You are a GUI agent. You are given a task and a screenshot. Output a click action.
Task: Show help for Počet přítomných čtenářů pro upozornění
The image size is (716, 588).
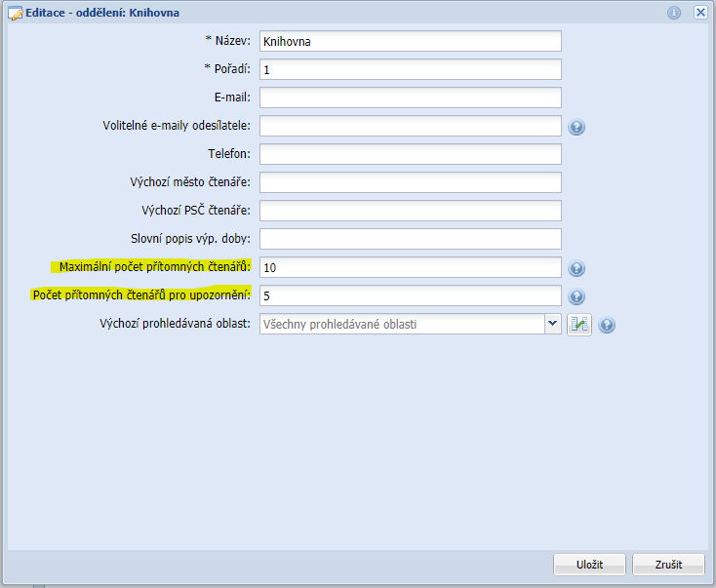click(x=577, y=297)
